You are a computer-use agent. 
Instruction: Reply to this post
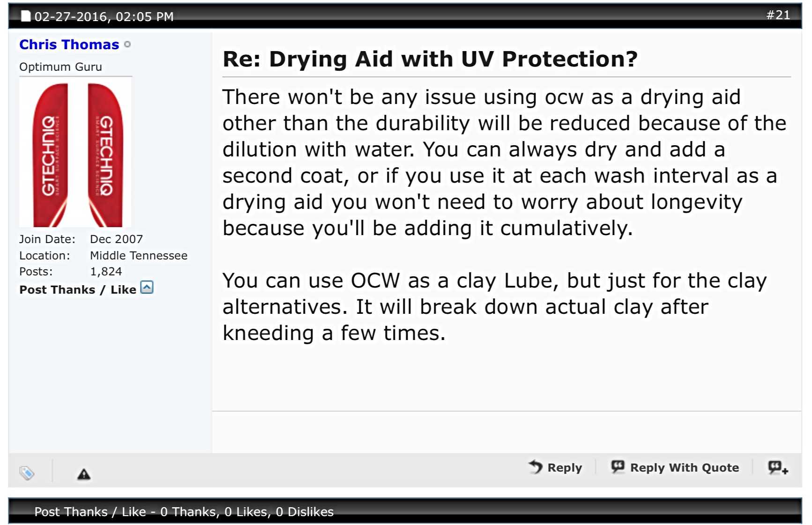click(x=555, y=467)
